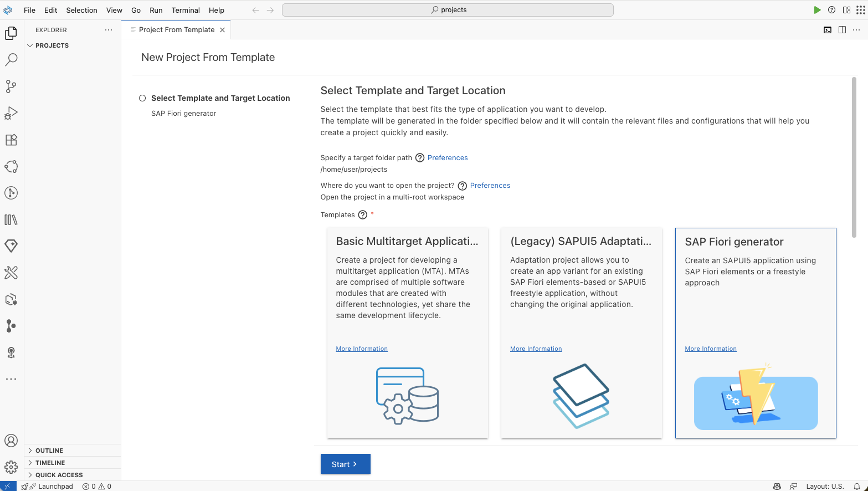The image size is (868, 491).
Task: Click the projects search box at the top
Action: 448,9
